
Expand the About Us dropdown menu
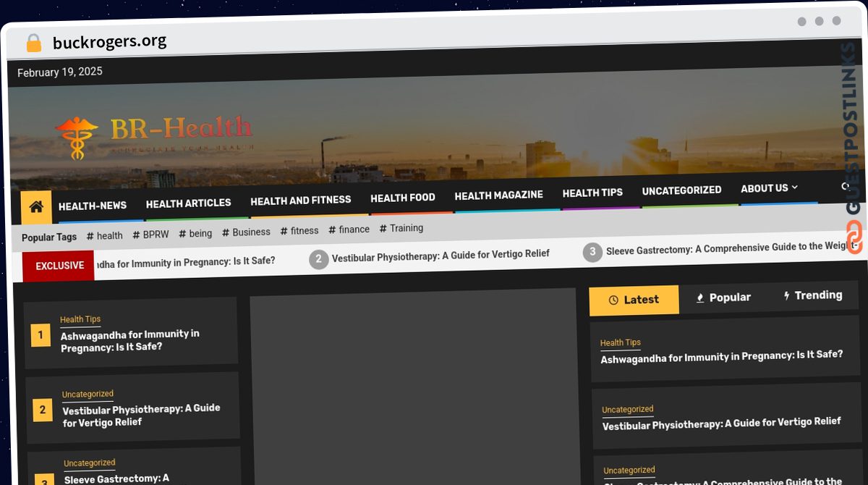click(769, 188)
